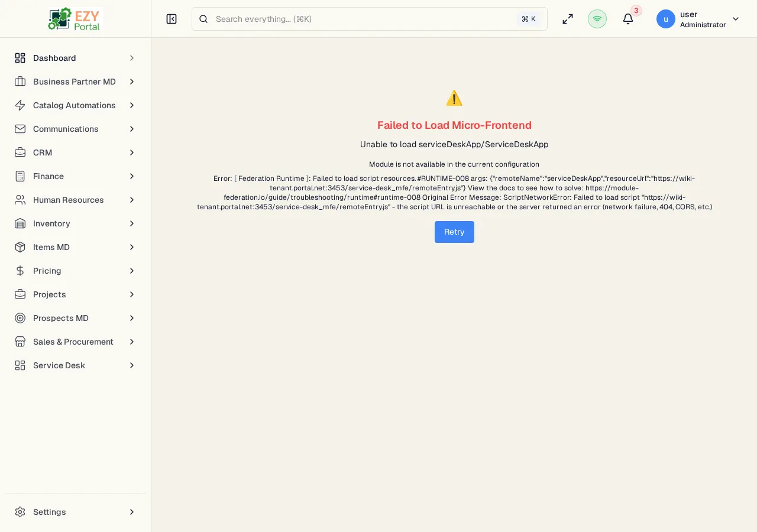Expand Catalog Automations chevron
This screenshot has height=532, width=757.
click(x=132, y=105)
